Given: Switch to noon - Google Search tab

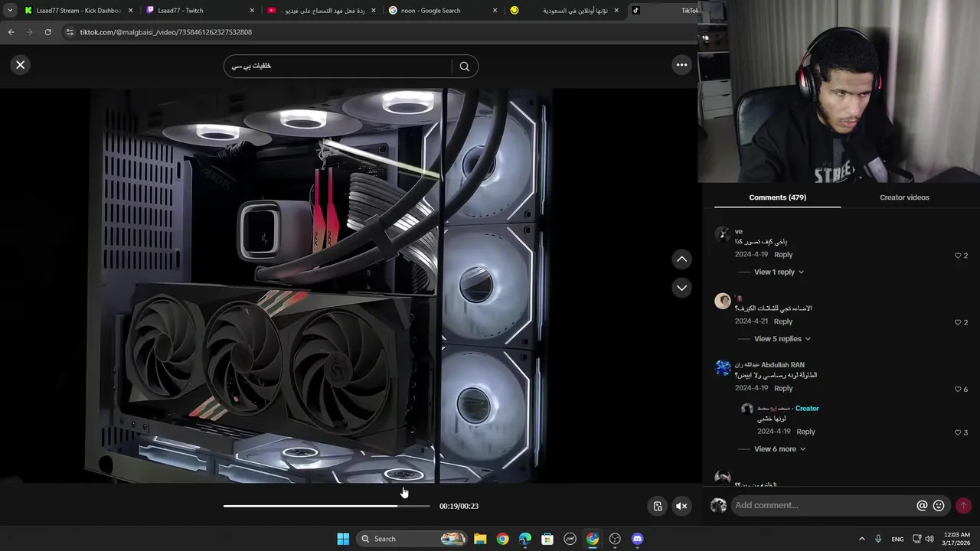Looking at the screenshot, I should (x=443, y=11).
